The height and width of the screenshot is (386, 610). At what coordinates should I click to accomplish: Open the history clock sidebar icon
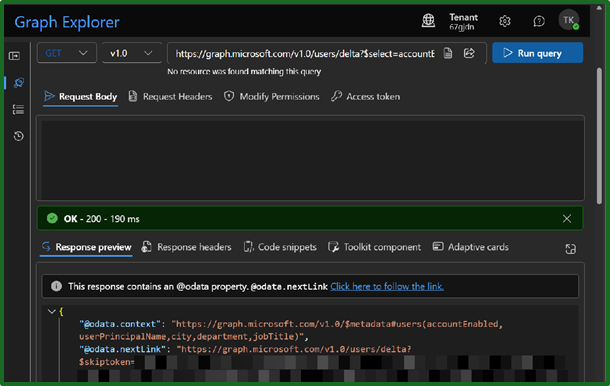[18, 136]
